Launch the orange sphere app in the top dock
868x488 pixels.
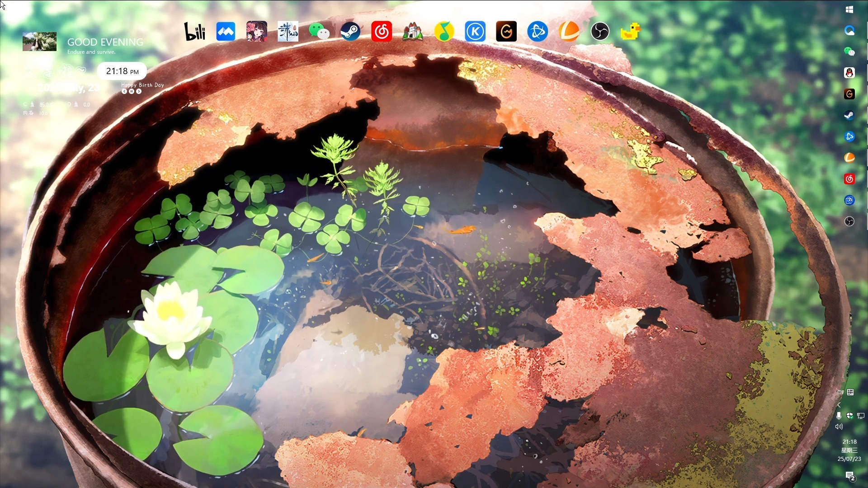[x=569, y=32]
